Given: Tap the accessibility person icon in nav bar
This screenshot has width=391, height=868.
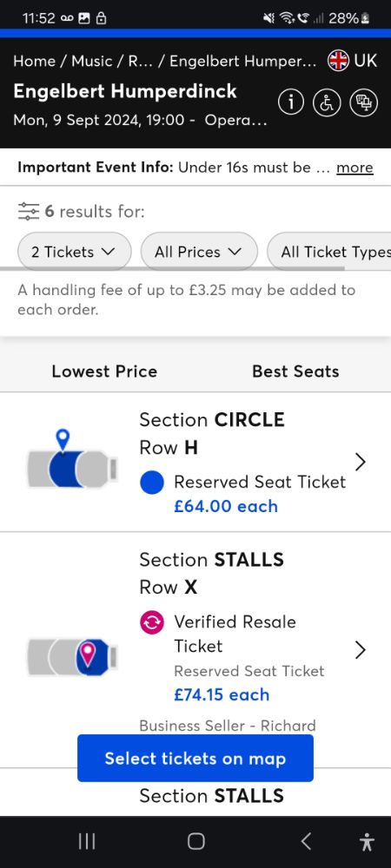Looking at the screenshot, I should pos(367,841).
